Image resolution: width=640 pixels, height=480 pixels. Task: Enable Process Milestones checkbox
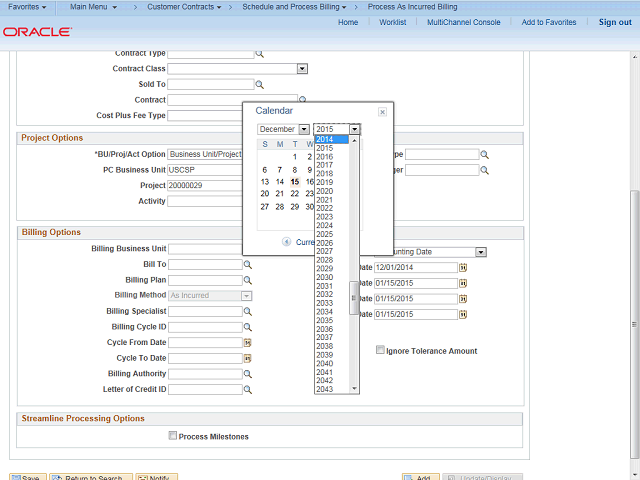(173, 436)
